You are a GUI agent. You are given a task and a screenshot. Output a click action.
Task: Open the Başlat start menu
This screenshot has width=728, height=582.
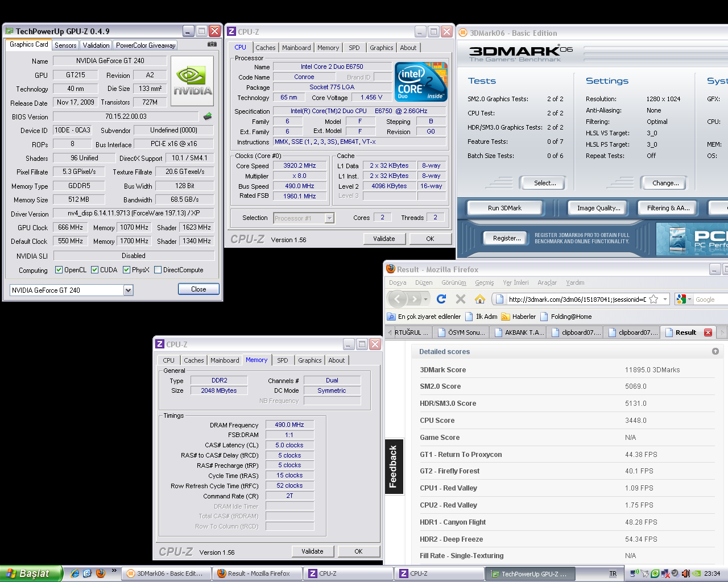coord(31,573)
